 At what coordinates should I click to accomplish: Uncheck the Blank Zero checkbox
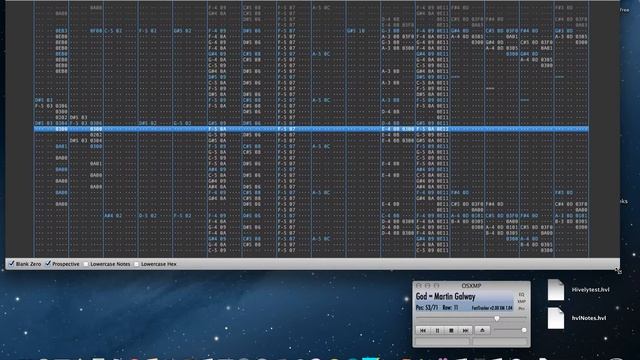pyautogui.click(x=11, y=264)
